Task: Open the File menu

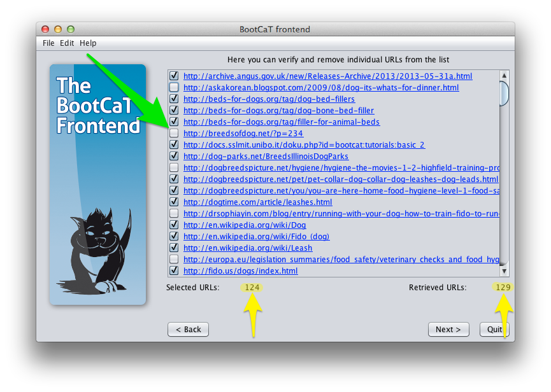Action: coord(48,43)
